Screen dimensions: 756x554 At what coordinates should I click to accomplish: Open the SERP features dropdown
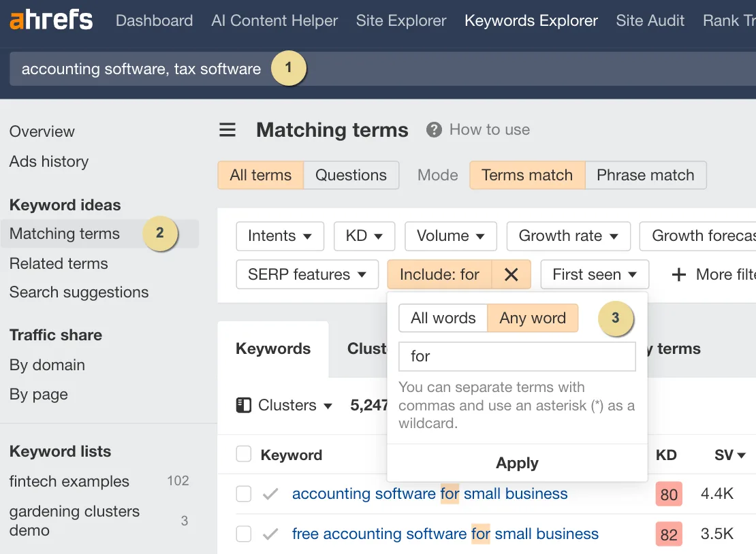pos(307,274)
